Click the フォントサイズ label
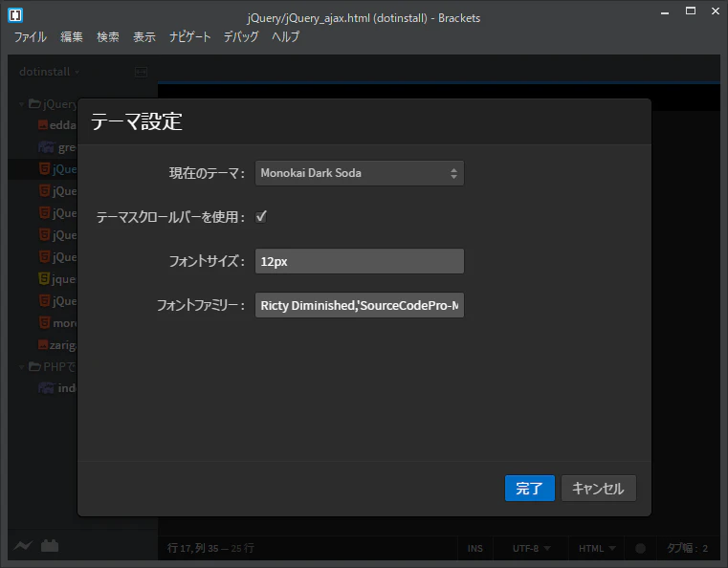The width and height of the screenshot is (728, 568). pyautogui.click(x=207, y=261)
